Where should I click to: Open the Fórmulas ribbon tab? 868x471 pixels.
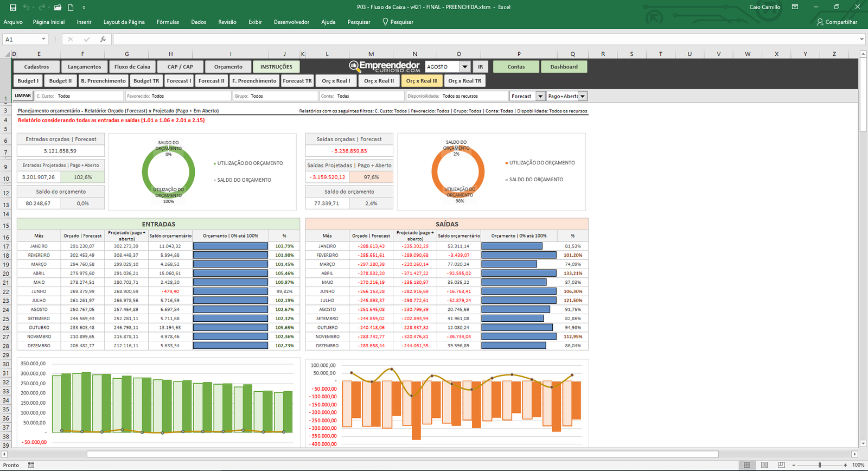point(168,22)
